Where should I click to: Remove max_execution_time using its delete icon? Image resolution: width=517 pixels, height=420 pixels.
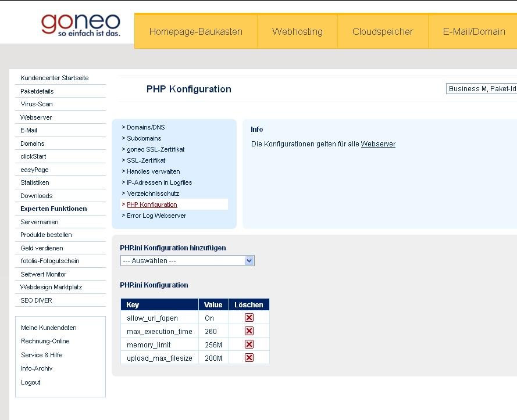pos(249,331)
